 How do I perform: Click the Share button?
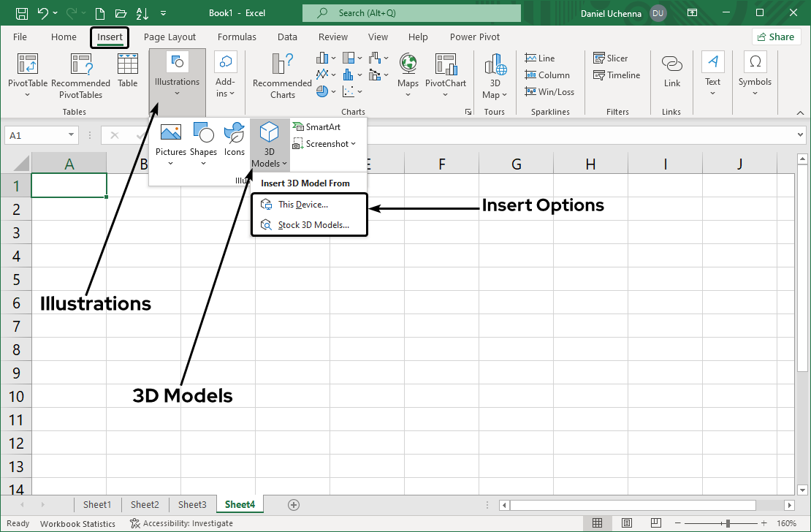tap(776, 37)
